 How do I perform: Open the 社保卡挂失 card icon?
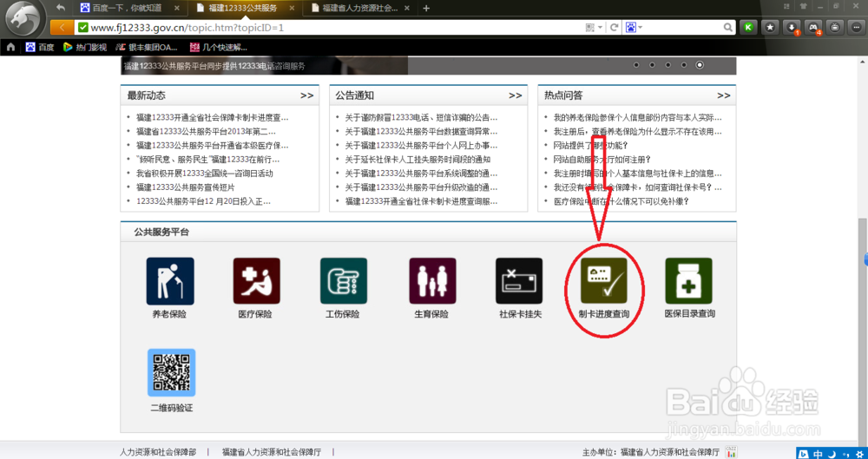[519, 281]
